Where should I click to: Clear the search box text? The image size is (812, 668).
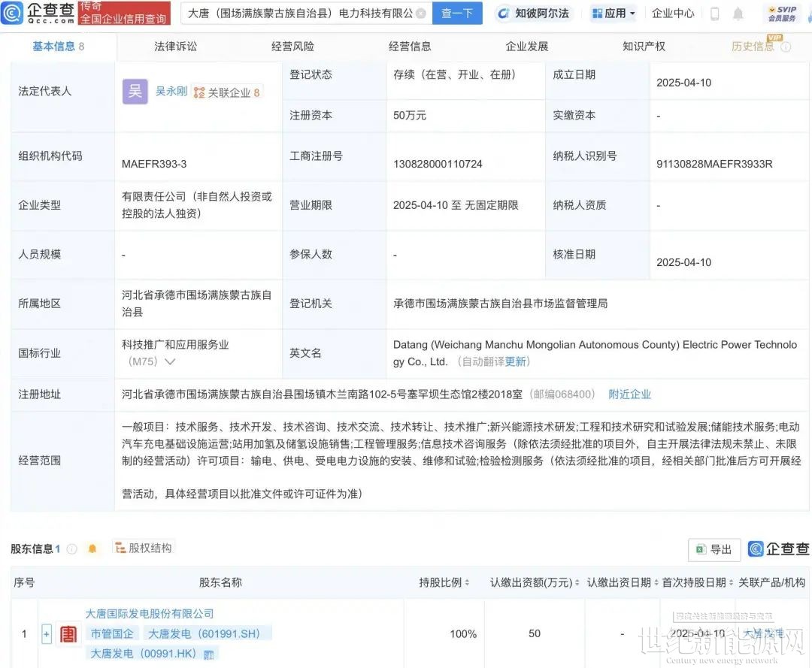420,14
